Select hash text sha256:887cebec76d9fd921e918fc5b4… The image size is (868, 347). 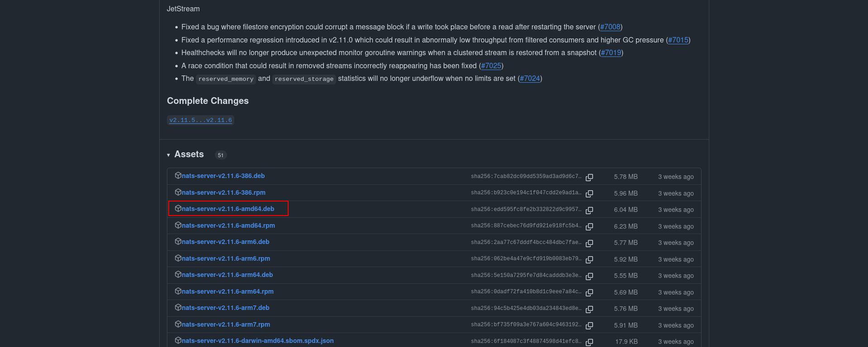point(526,226)
